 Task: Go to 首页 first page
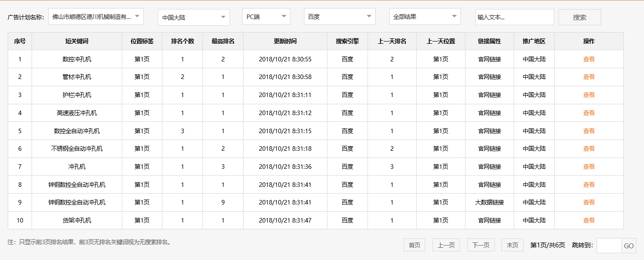click(x=414, y=245)
